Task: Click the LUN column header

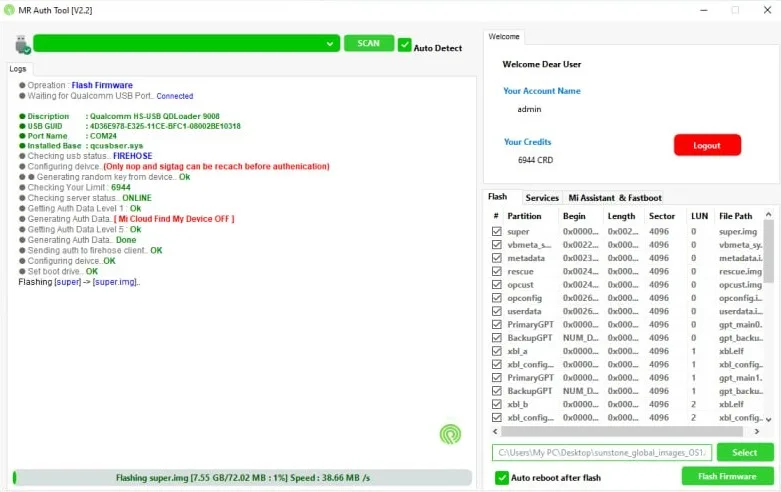Action: tap(699, 216)
